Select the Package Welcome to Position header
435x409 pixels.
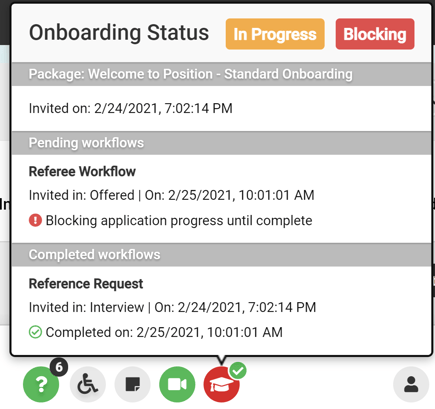(x=221, y=74)
